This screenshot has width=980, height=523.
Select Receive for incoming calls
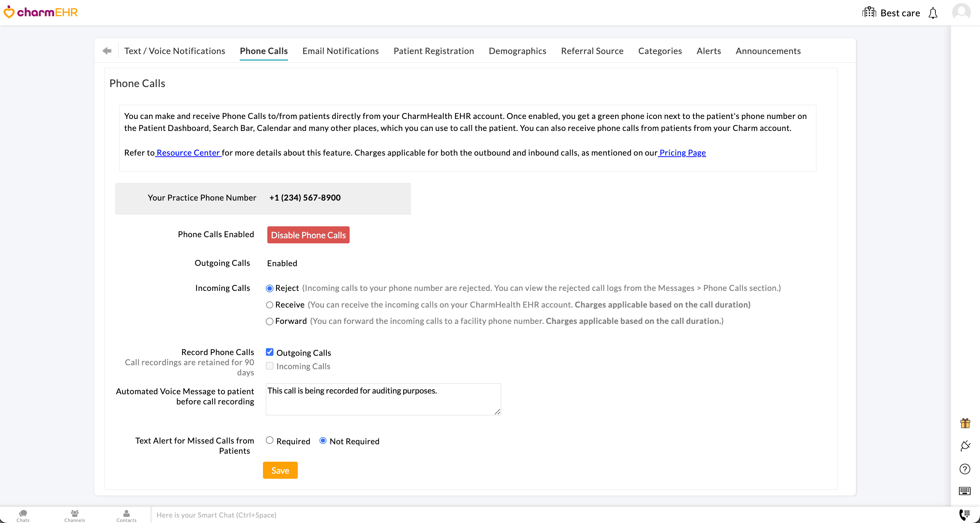269,305
